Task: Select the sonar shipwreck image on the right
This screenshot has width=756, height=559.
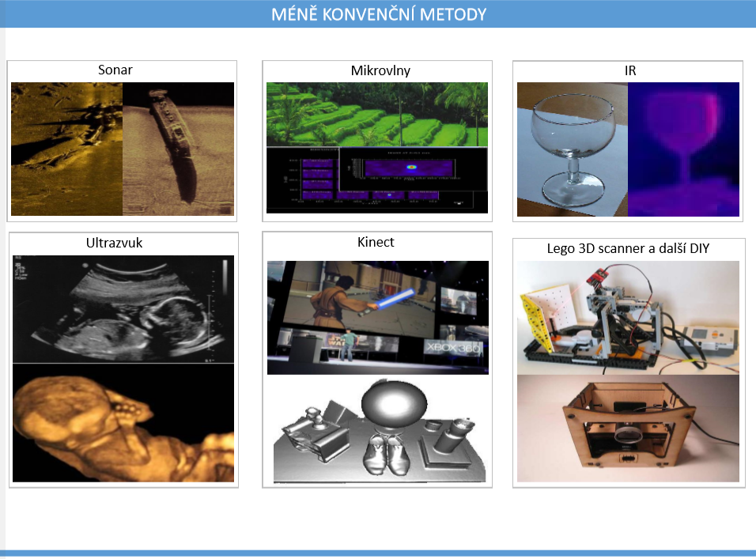Action: point(179,149)
